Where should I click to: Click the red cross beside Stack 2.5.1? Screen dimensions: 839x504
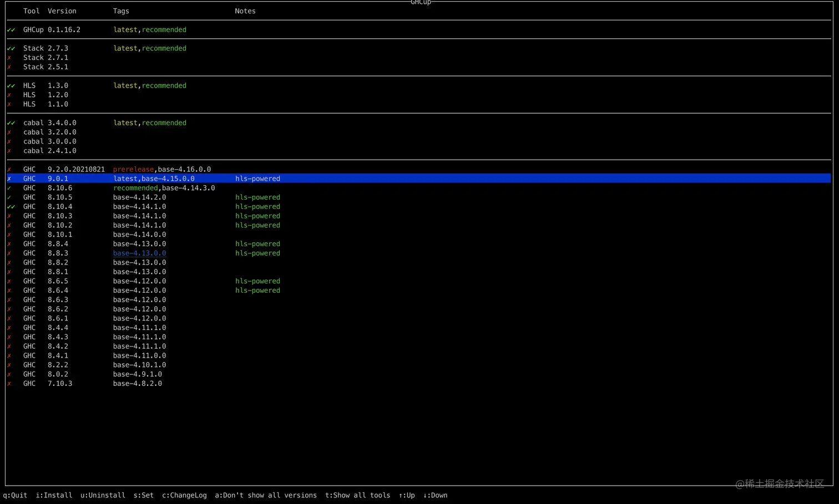[x=9, y=67]
